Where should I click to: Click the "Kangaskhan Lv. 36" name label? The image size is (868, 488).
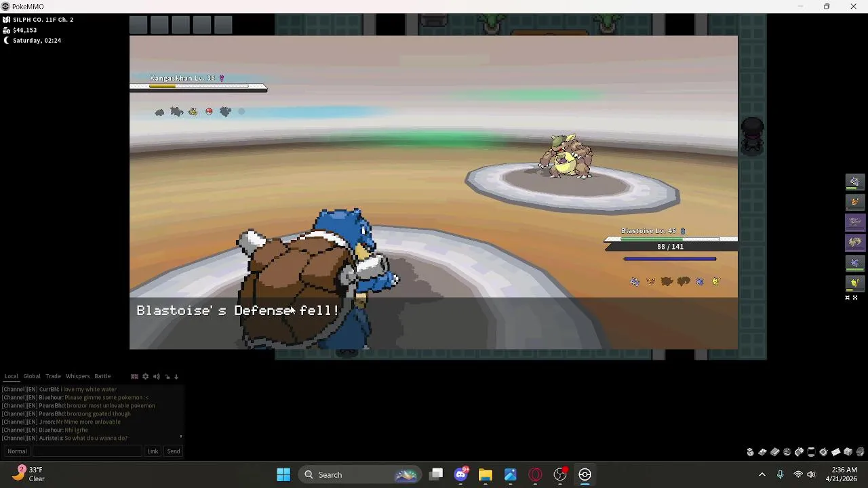182,78
